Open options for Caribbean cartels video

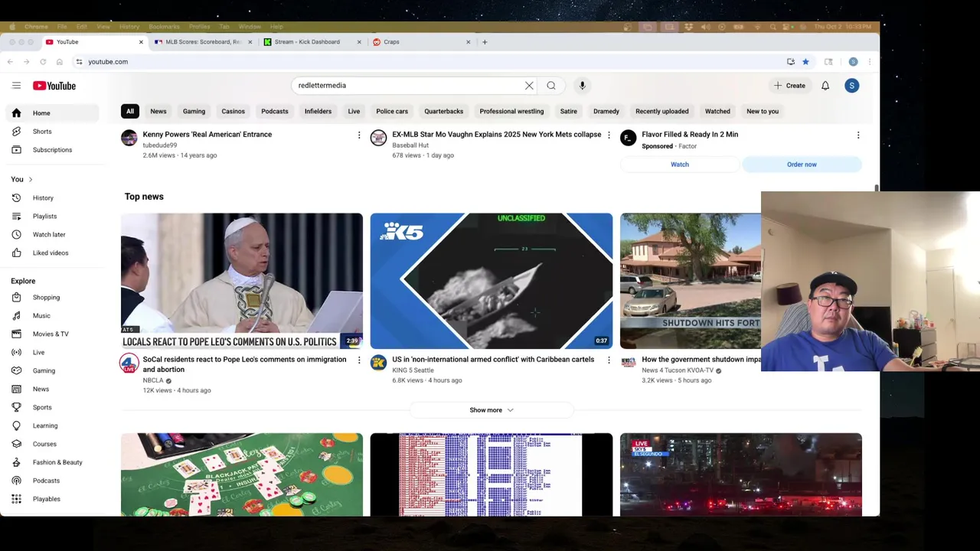click(609, 360)
